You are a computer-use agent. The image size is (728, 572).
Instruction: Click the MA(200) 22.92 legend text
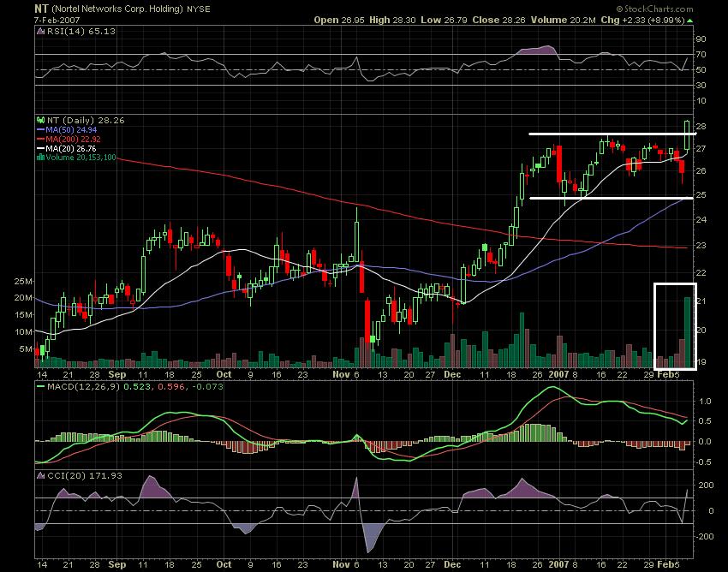pyautogui.click(x=73, y=140)
